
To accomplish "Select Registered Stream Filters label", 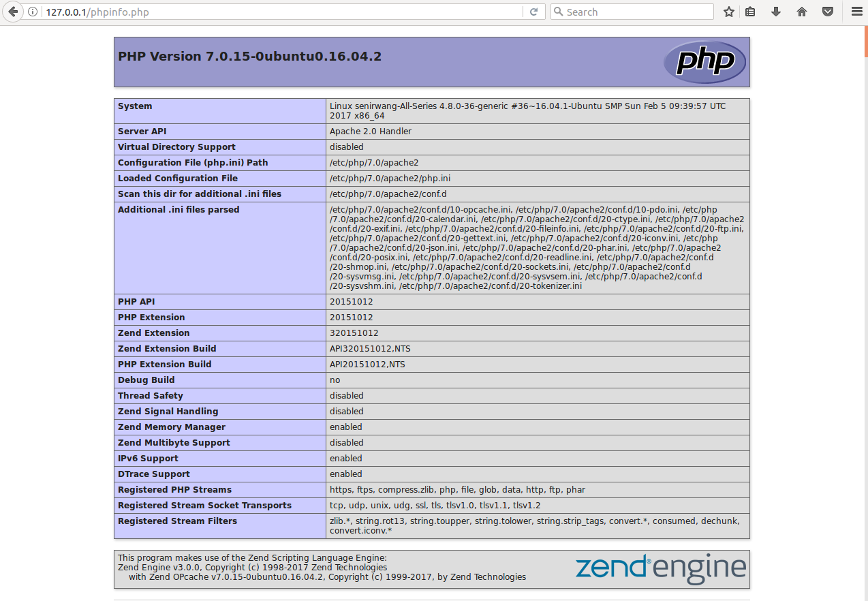I will pyautogui.click(x=177, y=521).
